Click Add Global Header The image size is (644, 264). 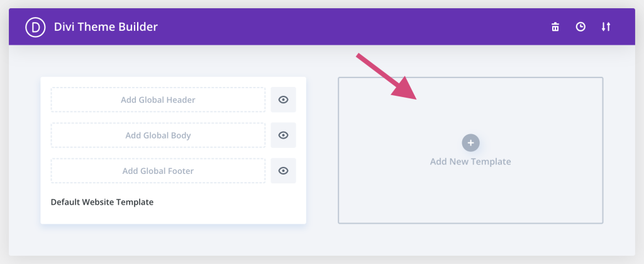(x=158, y=100)
